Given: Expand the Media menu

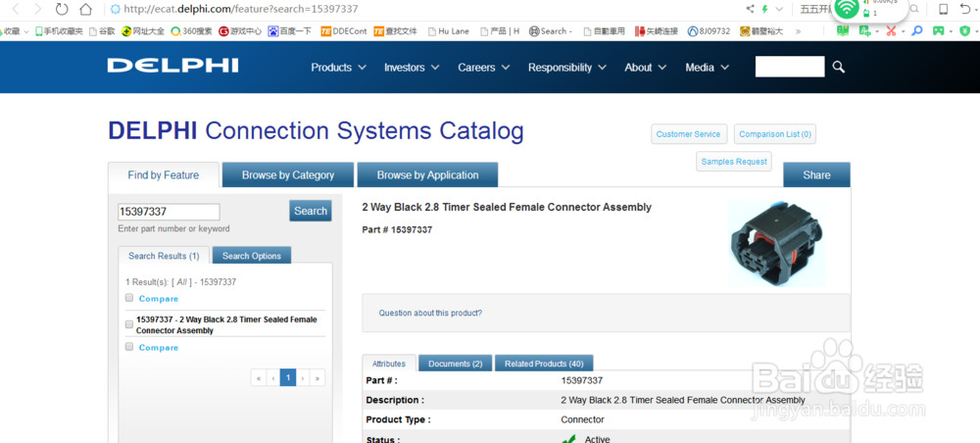Looking at the screenshot, I should [x=708, y=68].
